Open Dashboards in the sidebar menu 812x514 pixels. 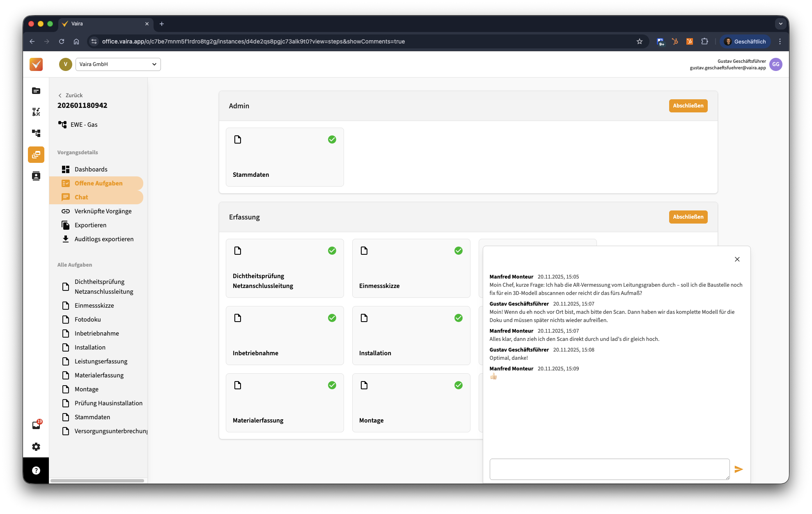(x=91, y=169)
